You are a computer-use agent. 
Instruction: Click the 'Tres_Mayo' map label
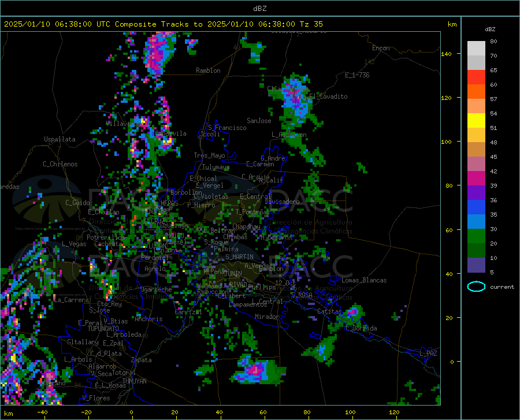point(210,155)
